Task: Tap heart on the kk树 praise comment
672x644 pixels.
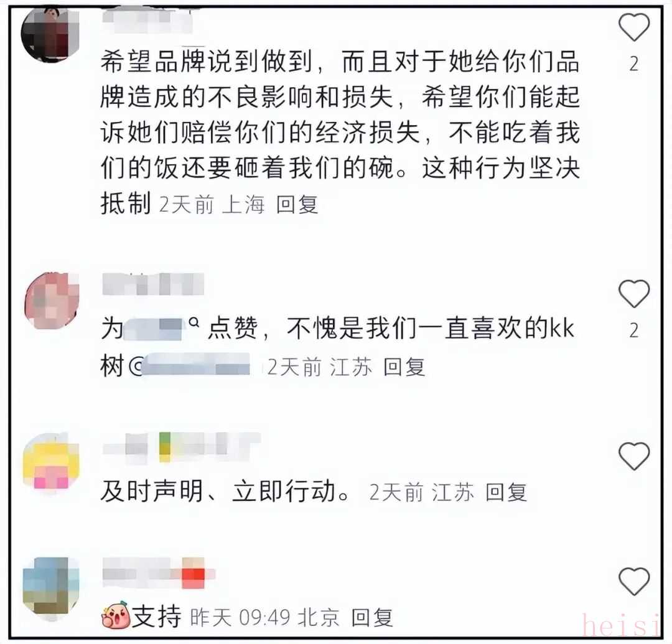Action: 634,294
